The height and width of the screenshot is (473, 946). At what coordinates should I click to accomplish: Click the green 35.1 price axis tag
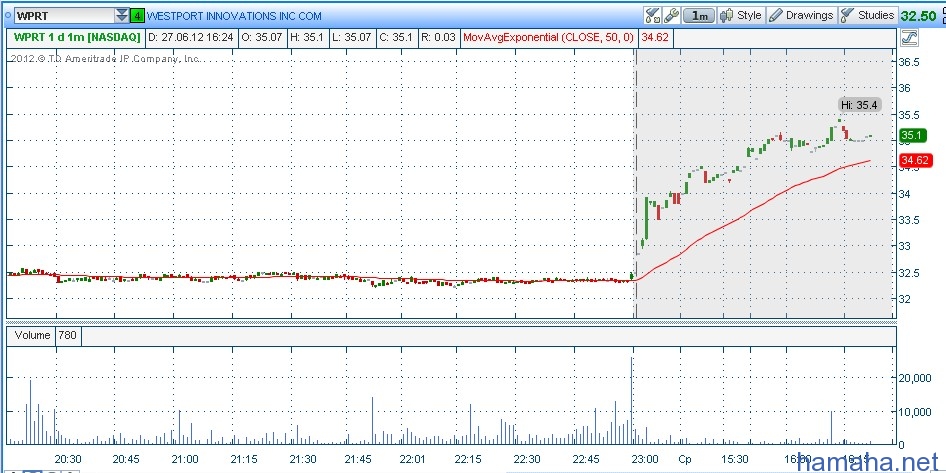[912, 136]
